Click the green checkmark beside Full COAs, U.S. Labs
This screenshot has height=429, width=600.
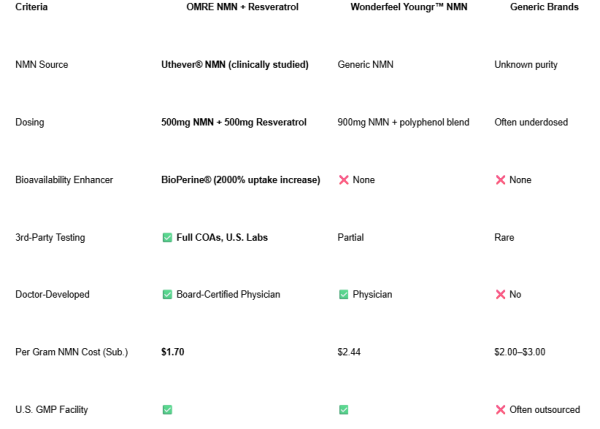[x=167, y=238]
